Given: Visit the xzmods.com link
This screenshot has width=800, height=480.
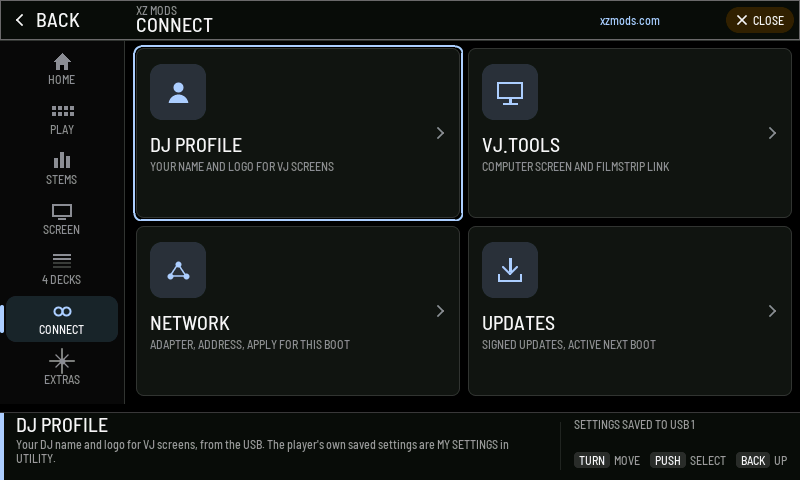Looking at the screenshot, I should coord(630,21).
